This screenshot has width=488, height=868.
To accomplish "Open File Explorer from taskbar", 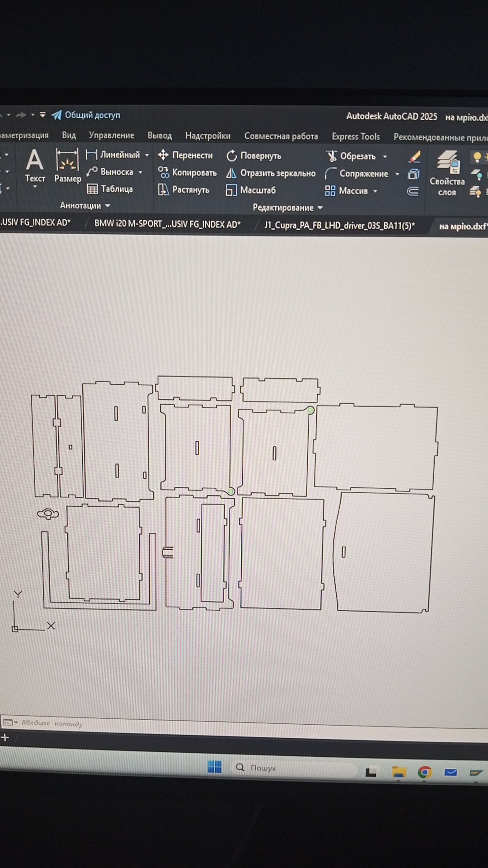I will click(399, 772).
